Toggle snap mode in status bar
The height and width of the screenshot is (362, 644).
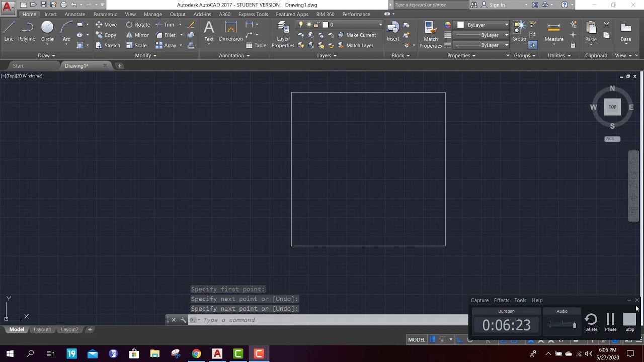pyautogui.click(x=443, y=339)
